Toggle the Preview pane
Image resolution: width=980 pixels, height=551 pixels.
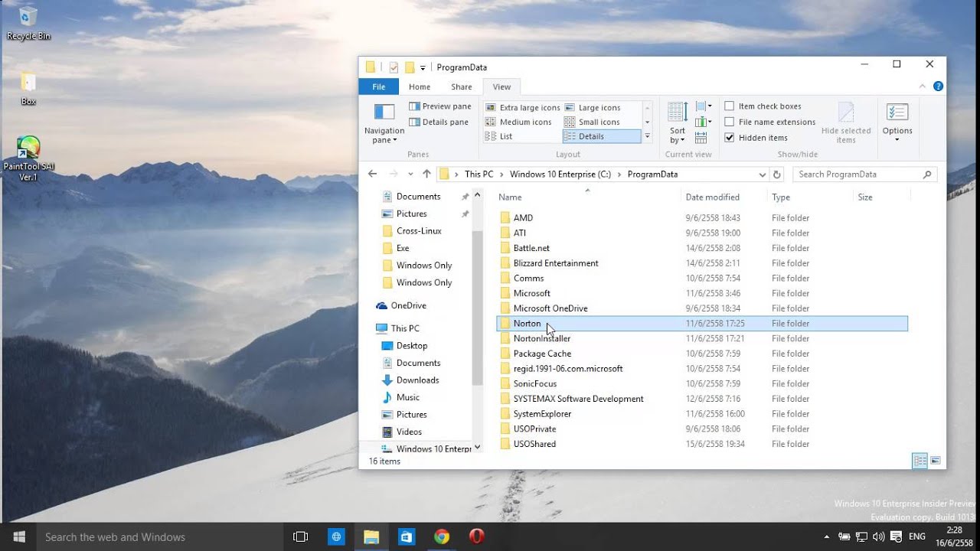tap(440, 106)
